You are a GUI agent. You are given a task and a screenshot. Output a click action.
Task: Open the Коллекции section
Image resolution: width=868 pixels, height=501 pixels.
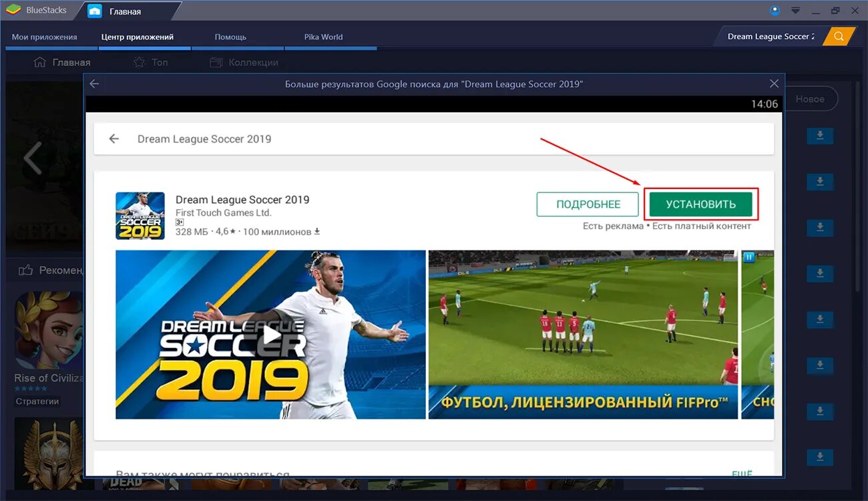click(244, 62)
